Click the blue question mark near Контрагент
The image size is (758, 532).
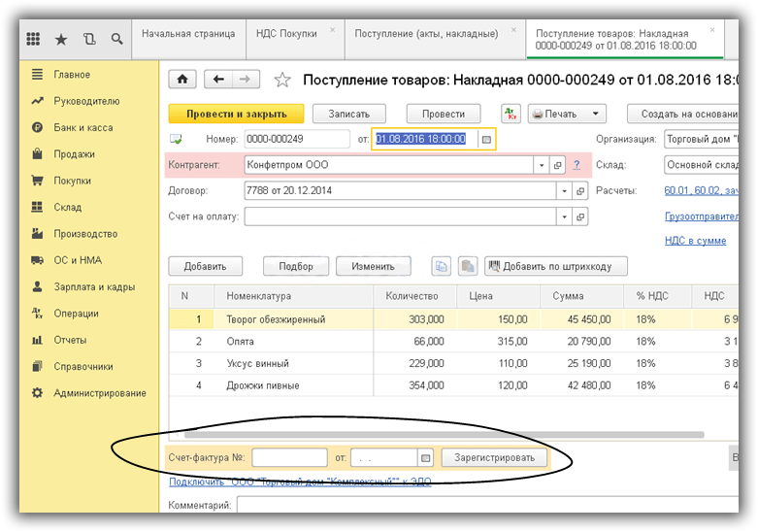tap(577, 164)
